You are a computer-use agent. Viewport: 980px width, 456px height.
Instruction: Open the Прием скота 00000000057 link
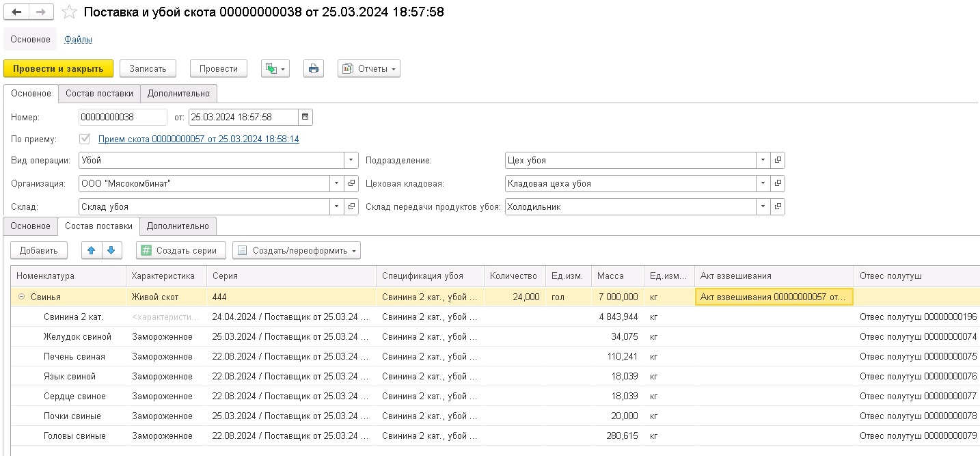(198, 139)
